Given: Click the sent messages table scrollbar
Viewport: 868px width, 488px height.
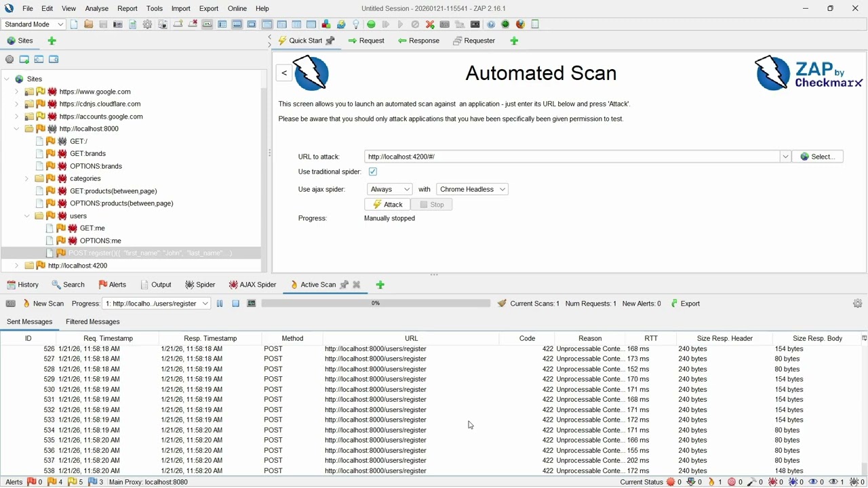Looking at the screenshot, I should click(864, 468).
